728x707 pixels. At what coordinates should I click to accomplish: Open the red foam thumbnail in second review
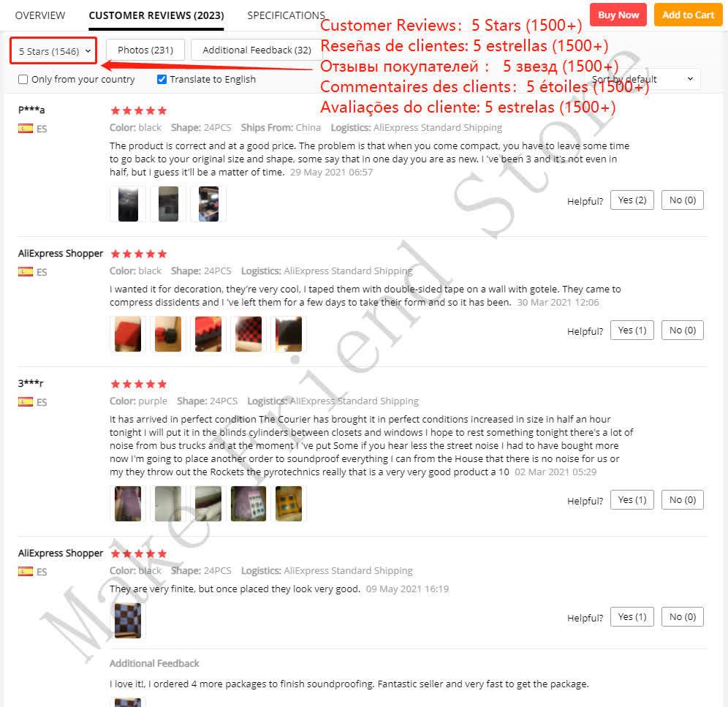[x=128, y=334]
